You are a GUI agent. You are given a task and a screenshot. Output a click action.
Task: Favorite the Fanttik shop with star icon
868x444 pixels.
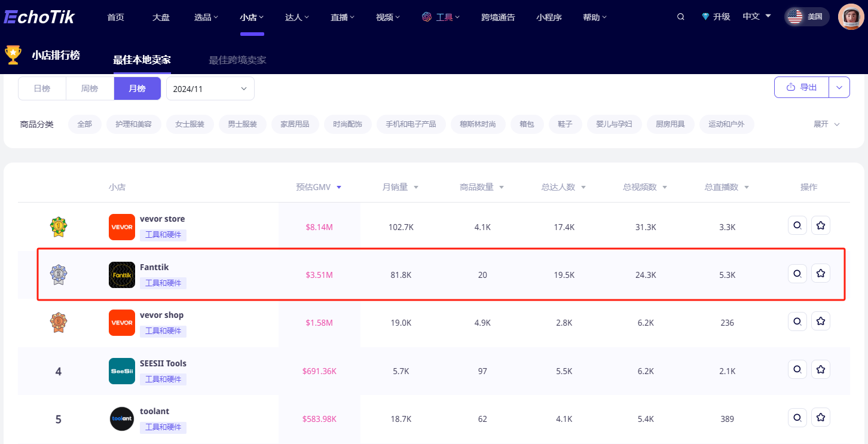click(x=820, y=274)
